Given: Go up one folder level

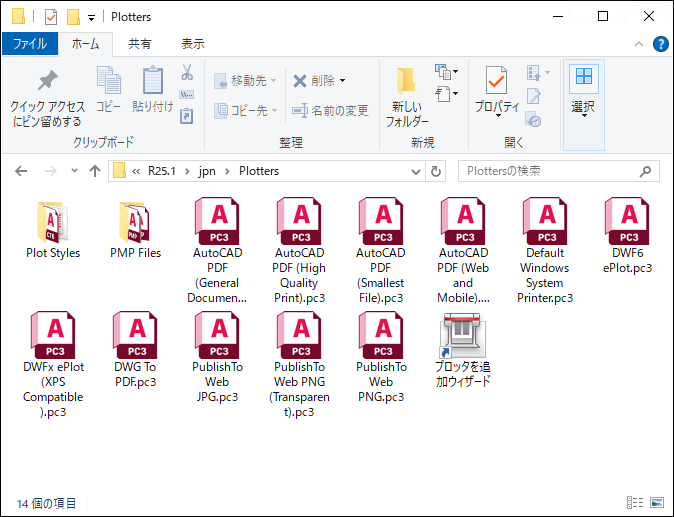Looking at the screenshot, I should click(95, 171).
